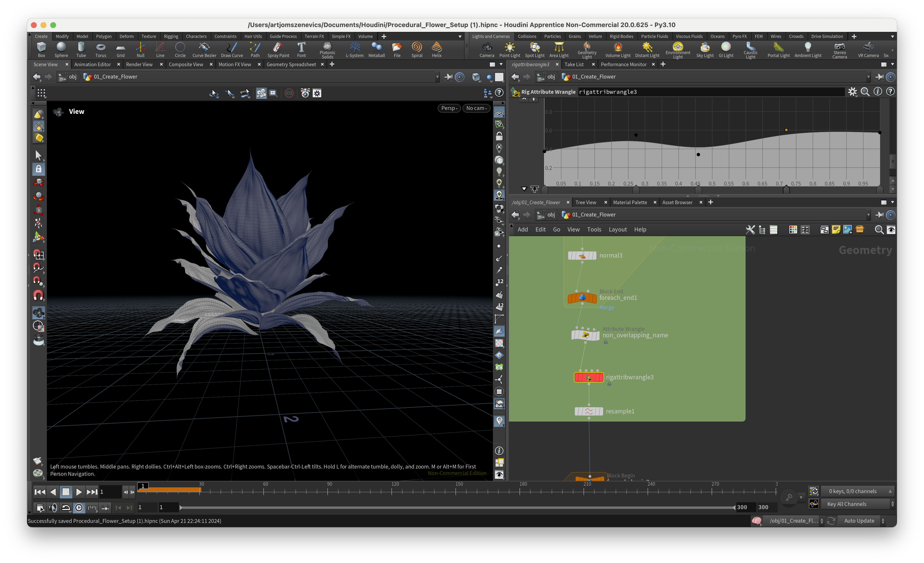Create a Sphere from the shelf
Screen dimensions: 924x563
tap(61, 49)
